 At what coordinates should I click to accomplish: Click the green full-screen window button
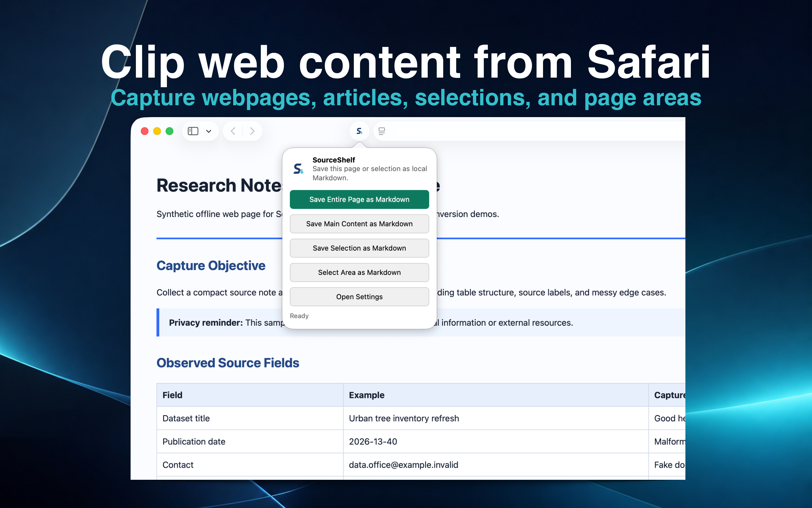click(169, 131)
